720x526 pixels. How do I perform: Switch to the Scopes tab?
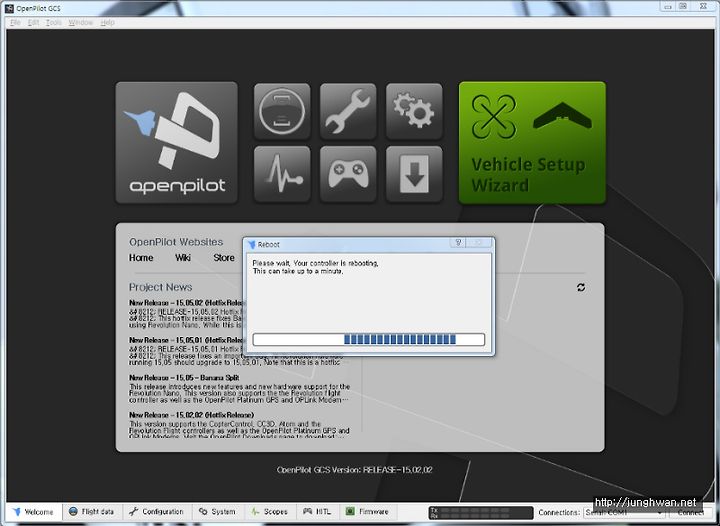pyautogui.click(x=270, y=511)
